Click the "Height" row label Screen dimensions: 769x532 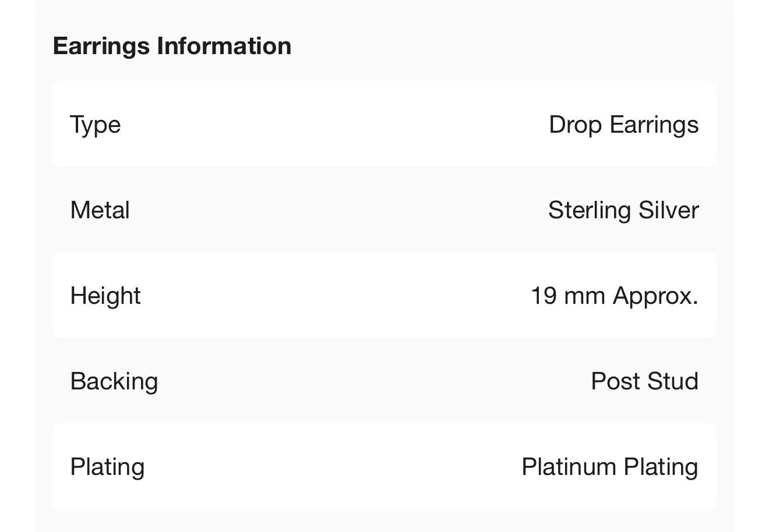[x=105, y=296]
